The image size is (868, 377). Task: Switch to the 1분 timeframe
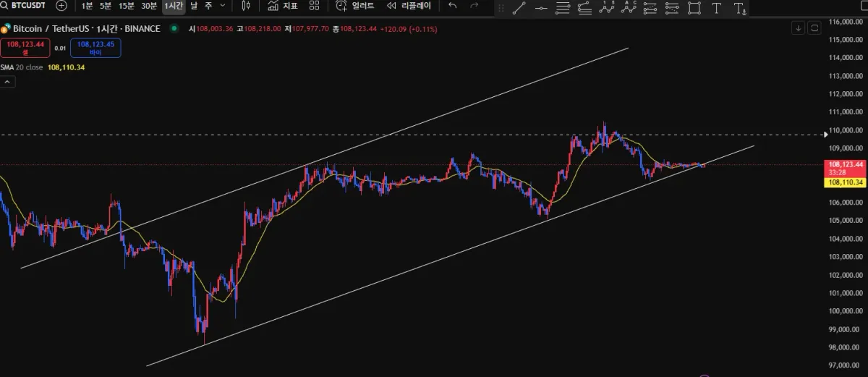click(x=87, y=6)
